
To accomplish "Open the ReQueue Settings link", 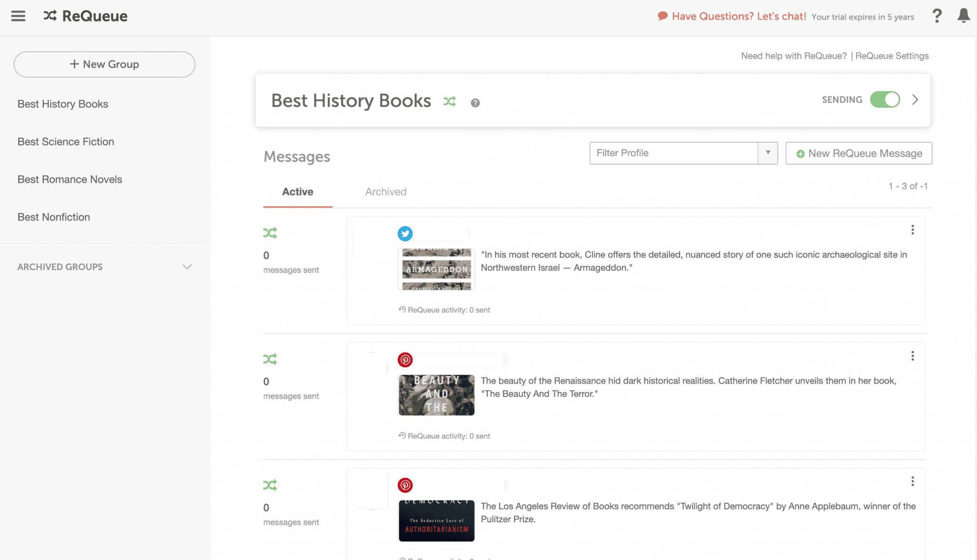I will tap(892, 56).
